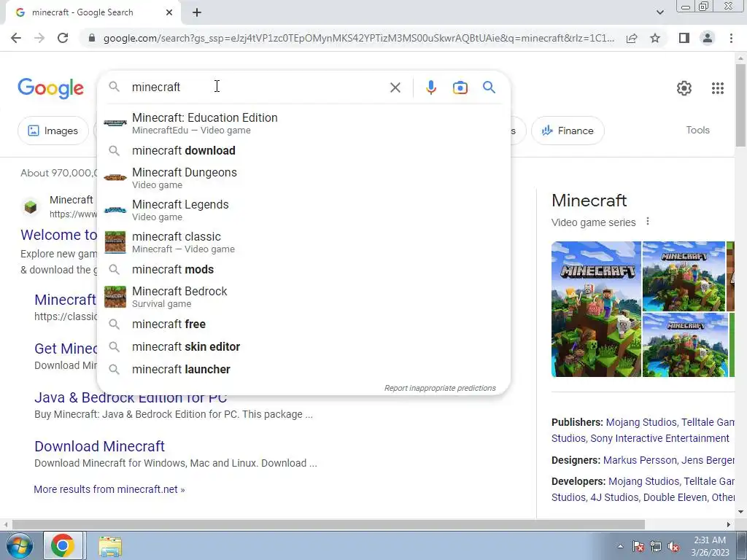This screenshot has width=747, height=560.
Task: Click the vertical scrollbar thumb
Action: [740, 105]
